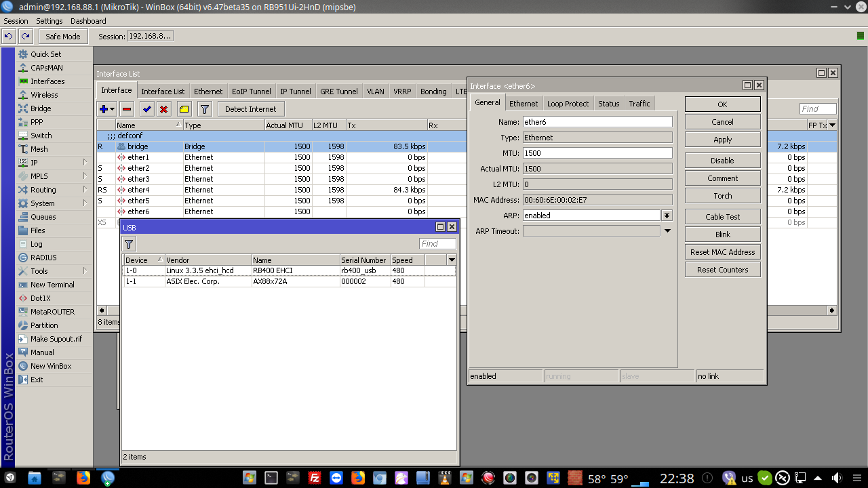Viewport: 868px width, 488px height.
Task: Click the volume icon in the system tray
Action: (x=835, y=479)
